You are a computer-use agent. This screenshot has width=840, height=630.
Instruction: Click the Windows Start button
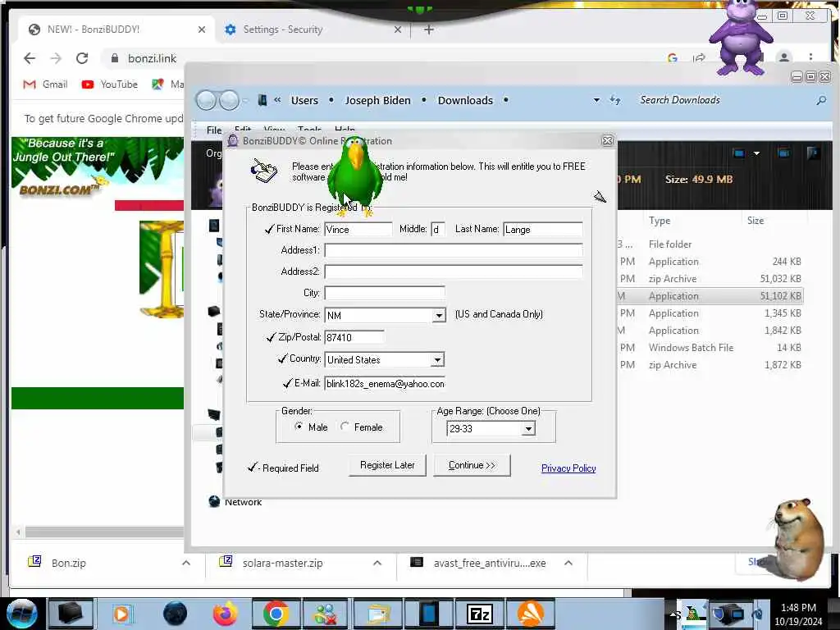[21, 614]
